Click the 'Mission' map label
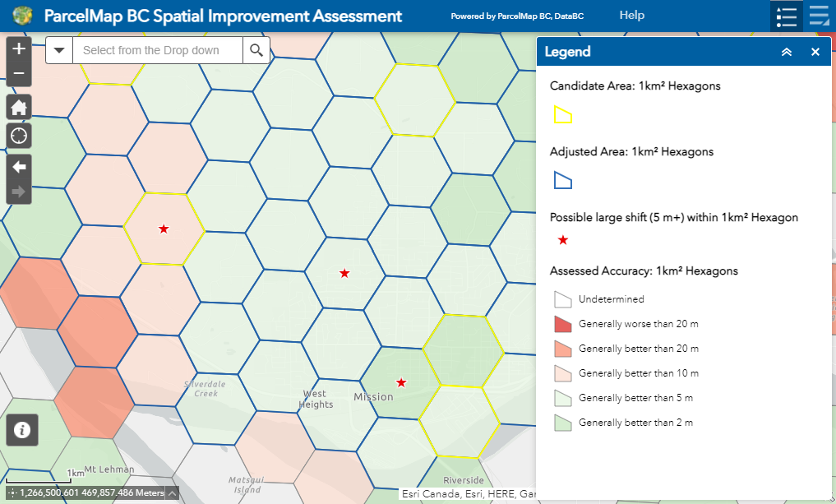 (x=373, y=397)
